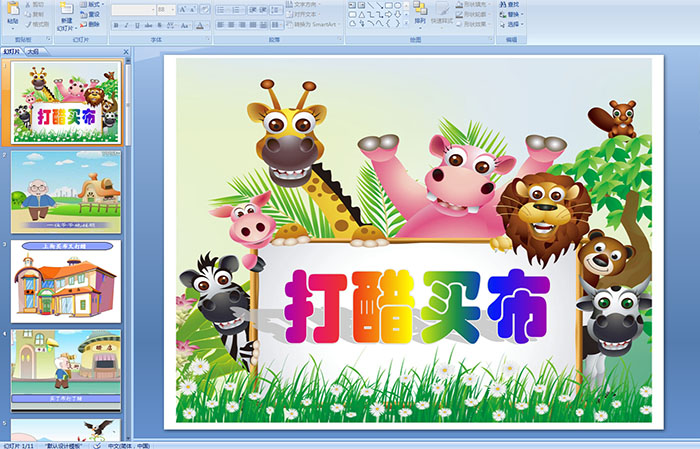Click language indicator 中文(简体,中国) in status bar
This screenshot has width=700, height=449.
(x=129, y=446)
